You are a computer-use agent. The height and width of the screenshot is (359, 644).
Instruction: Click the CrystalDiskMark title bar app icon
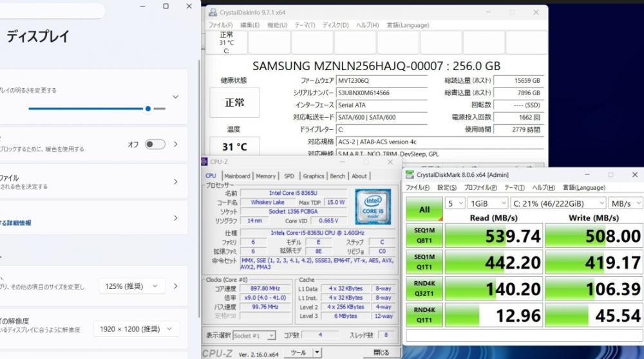click(410, 174)
